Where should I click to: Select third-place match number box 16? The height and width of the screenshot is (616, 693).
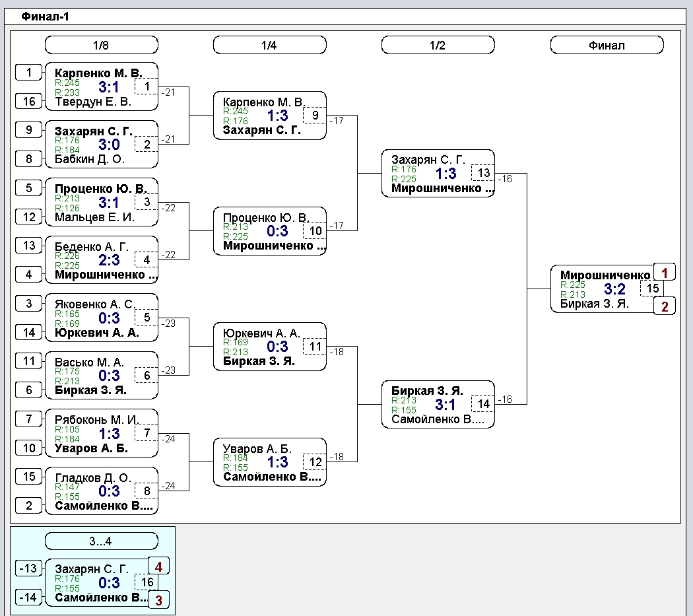(x=147, y=582)
